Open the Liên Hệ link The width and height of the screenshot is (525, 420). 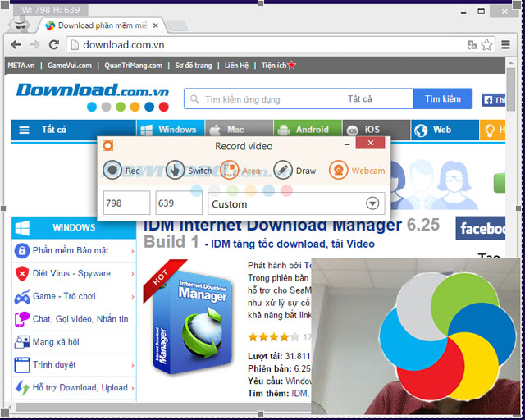coord(236,66)
